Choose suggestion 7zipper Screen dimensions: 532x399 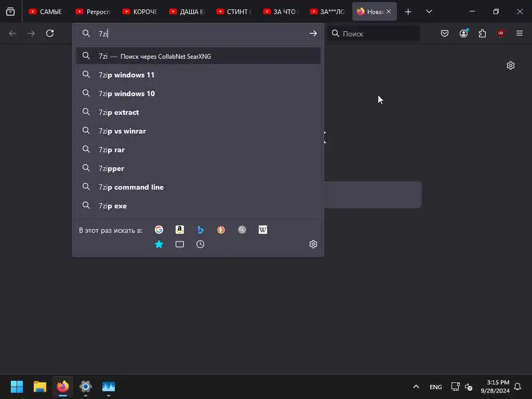click(x=198, y=168)
